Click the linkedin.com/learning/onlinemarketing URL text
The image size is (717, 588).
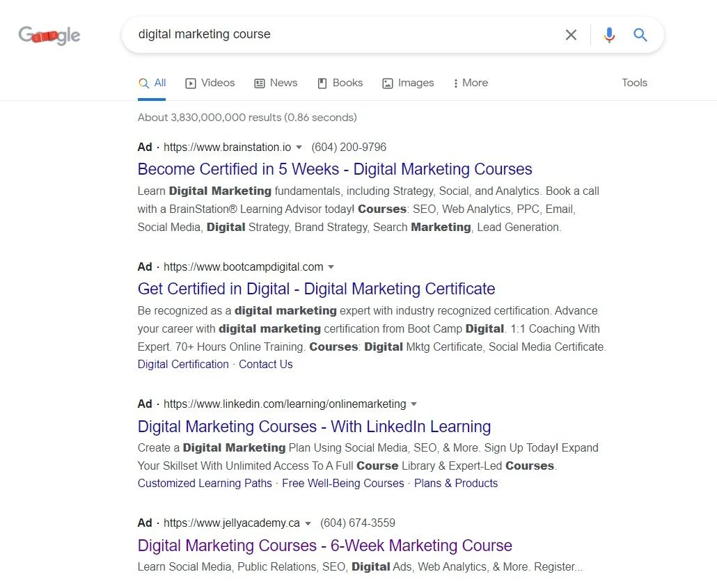click(x=285, y=404)
